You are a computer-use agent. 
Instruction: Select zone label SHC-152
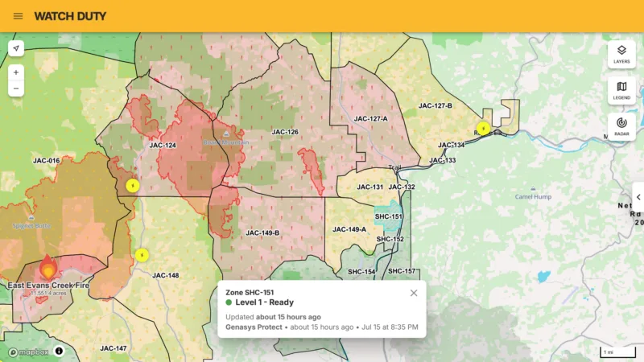tap(390, 239)
